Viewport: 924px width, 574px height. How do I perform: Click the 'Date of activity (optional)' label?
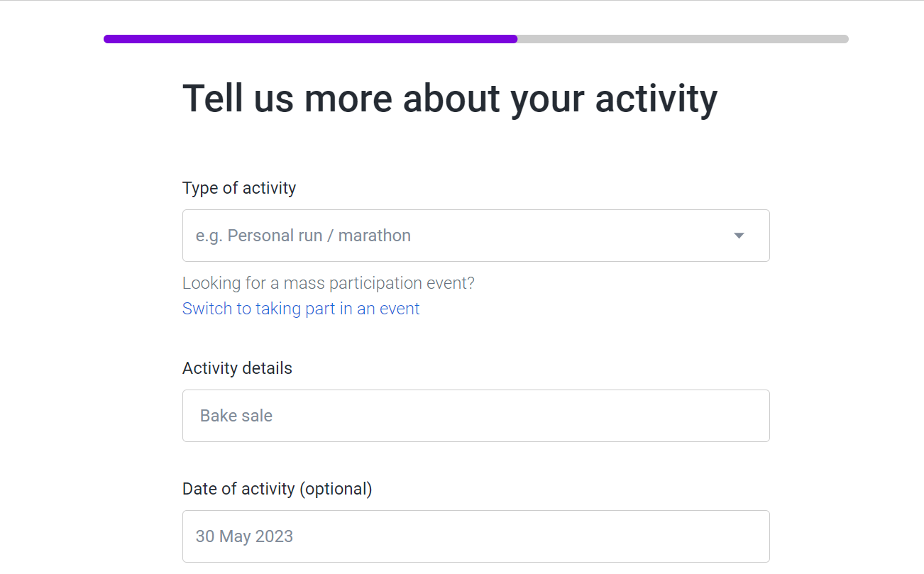(x=277, y=489)
